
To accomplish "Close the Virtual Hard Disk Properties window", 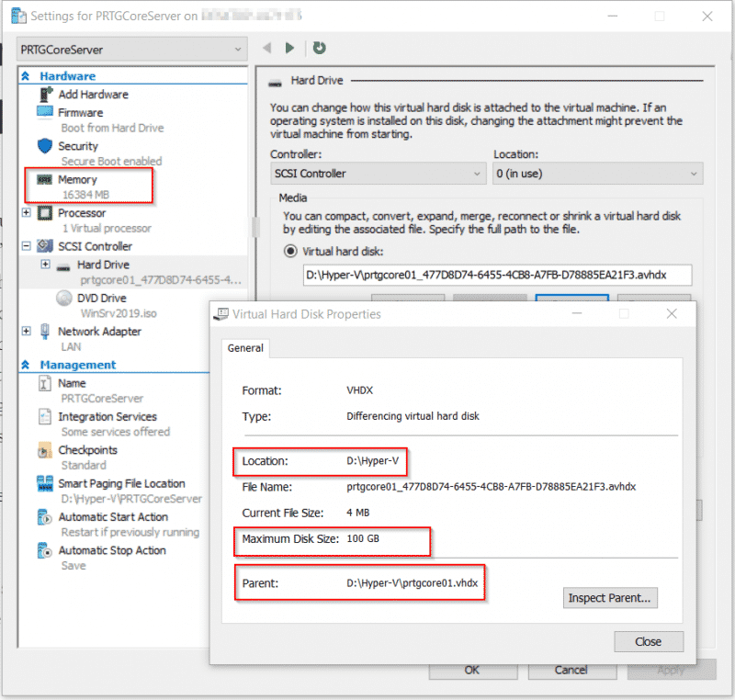I will coord(672,314).
